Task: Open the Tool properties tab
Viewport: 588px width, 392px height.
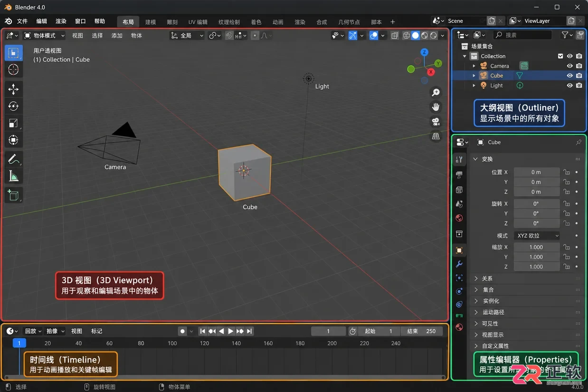Action: point(459,160)
